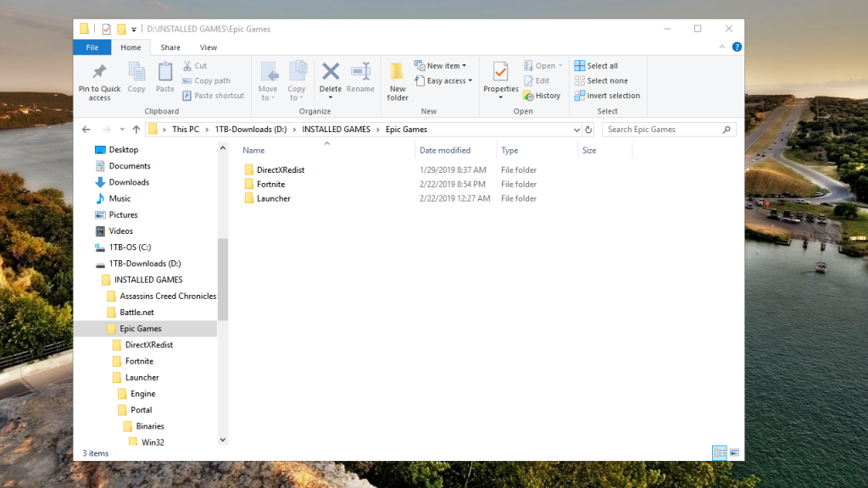
Task: Open the New item dropdown
Action: 441,65
